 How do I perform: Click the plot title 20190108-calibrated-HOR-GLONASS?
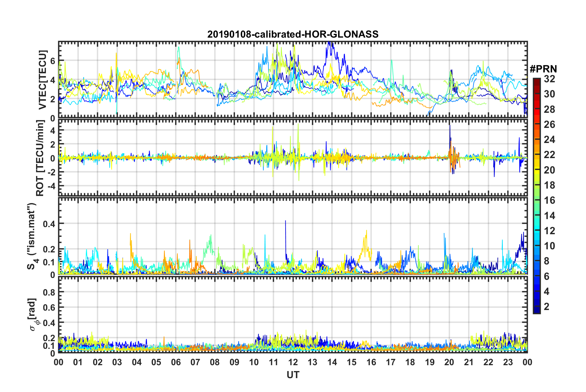(x=293, y=34)
